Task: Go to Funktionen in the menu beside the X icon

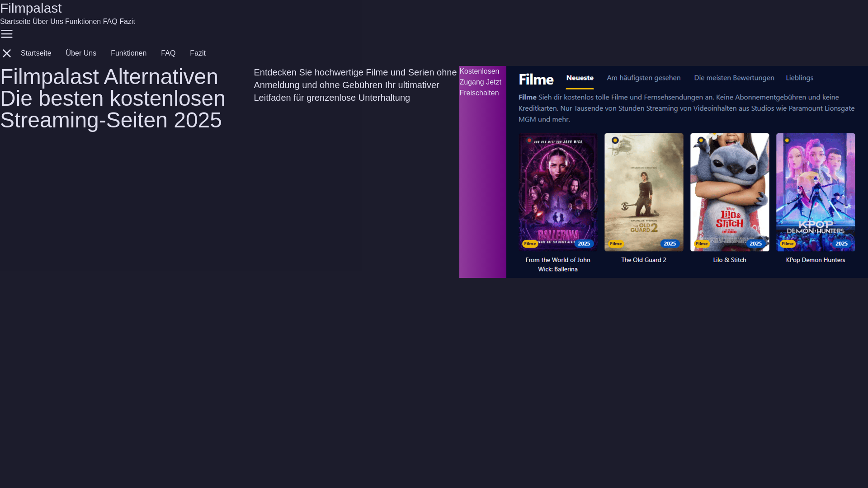Action: [x=128, y=53]
